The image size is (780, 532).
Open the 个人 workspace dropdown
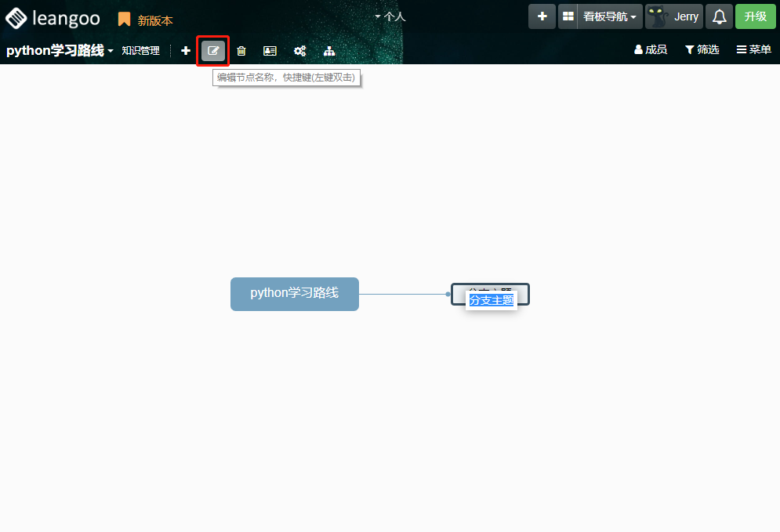[x=390, y=16]
